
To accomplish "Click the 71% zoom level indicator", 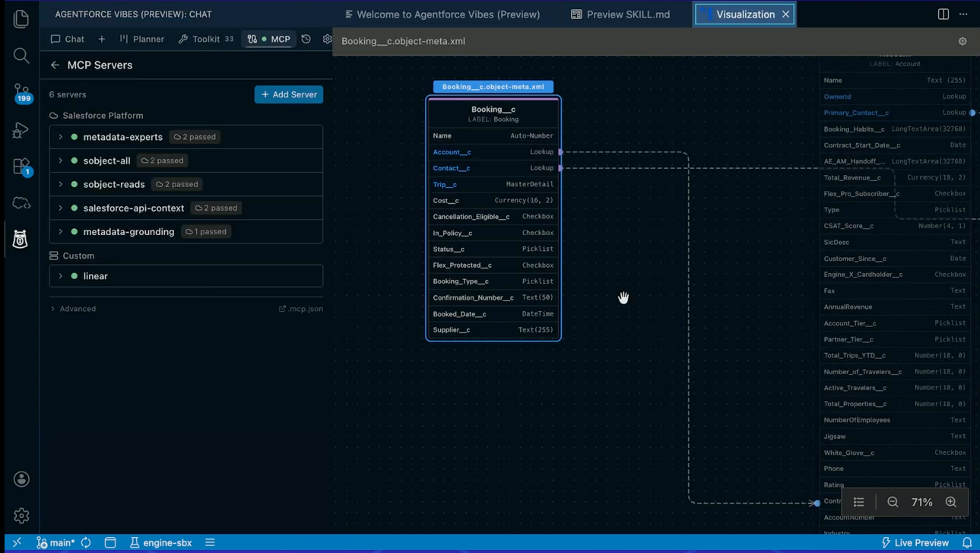I will [x=921, y=502].
